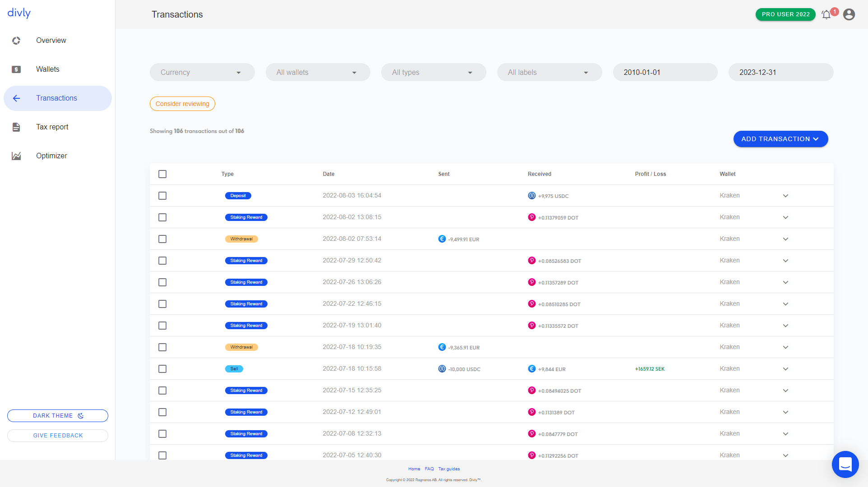Click the user profile avatar icon
Image resolution: width=868 pixels, height=487 pixels.
(x=848, y=14)
